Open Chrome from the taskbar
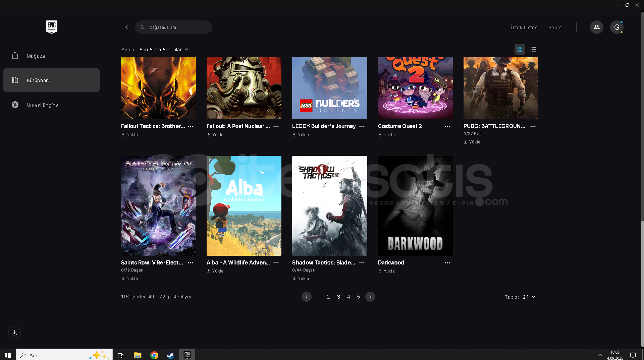Viewport: 644px width, 360px height. click(x=154, y=355)
